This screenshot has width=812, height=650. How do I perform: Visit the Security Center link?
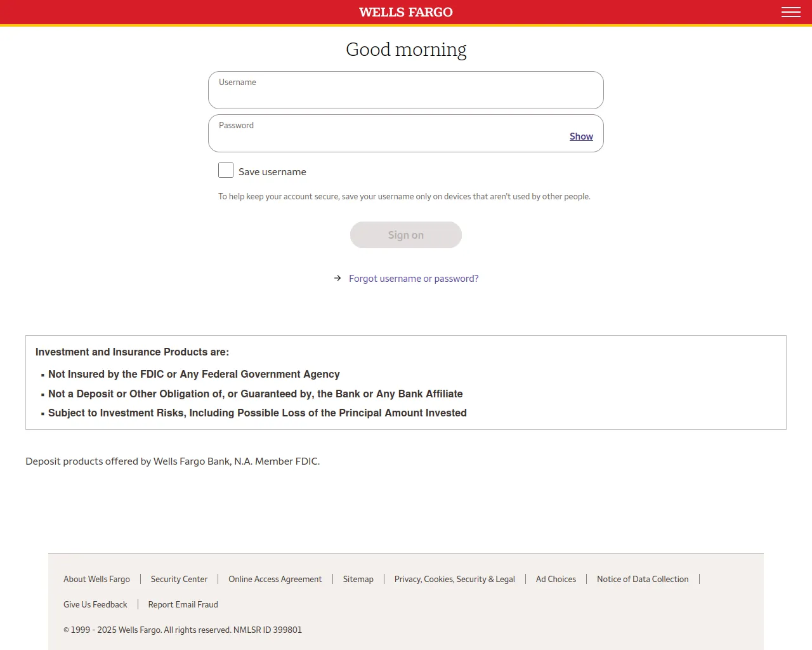click(x=179, y=579)
